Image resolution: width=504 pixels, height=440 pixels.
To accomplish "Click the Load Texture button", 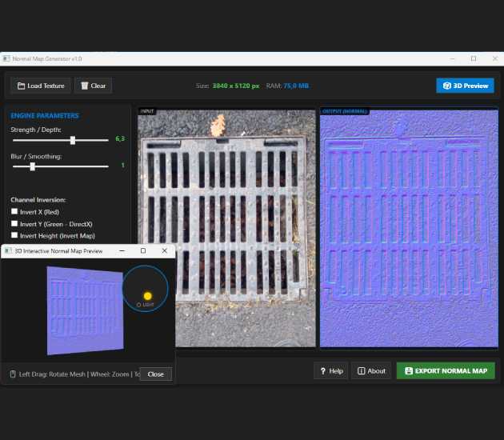I will (41, 86).
